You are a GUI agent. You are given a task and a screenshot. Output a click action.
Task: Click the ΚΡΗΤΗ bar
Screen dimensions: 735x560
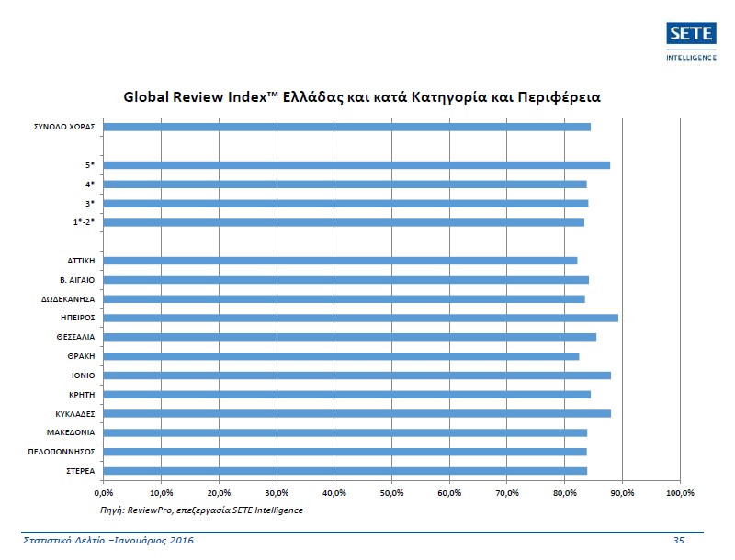click(x=347, y=395)
